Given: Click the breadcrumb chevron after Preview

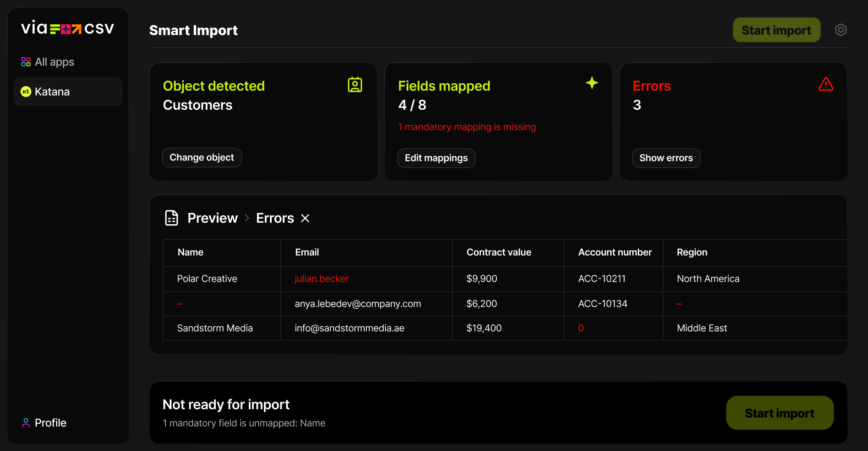Looking at the screenshot, I should click(247, 218).
